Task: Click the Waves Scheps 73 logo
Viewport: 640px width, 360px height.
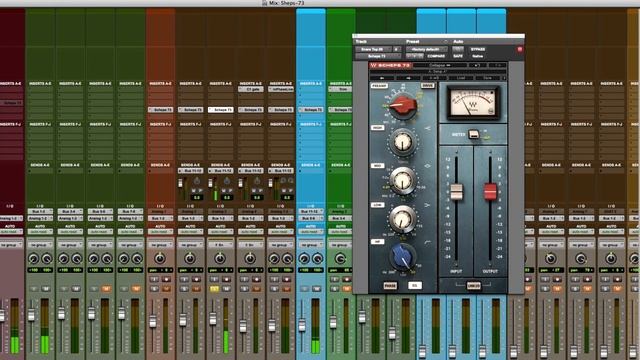Action: point(390,65)
